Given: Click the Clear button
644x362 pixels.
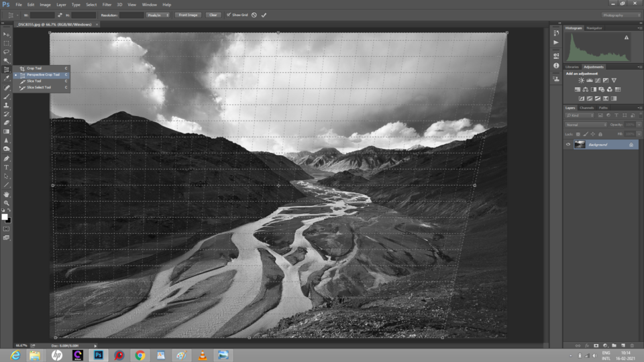Looking at the screenshot, I should click(213, 15).
